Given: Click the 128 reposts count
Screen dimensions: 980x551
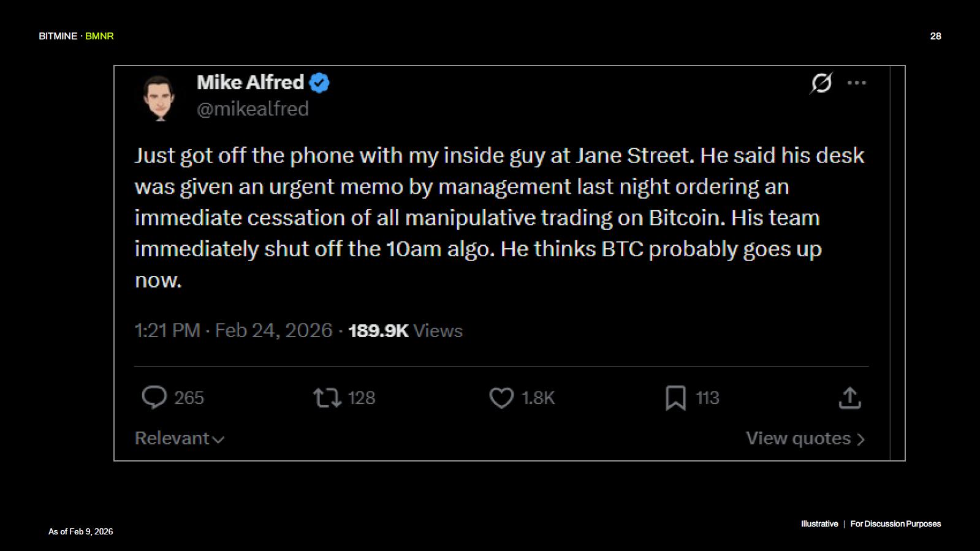Looking at the screenshot, I should tap(362, 398).
